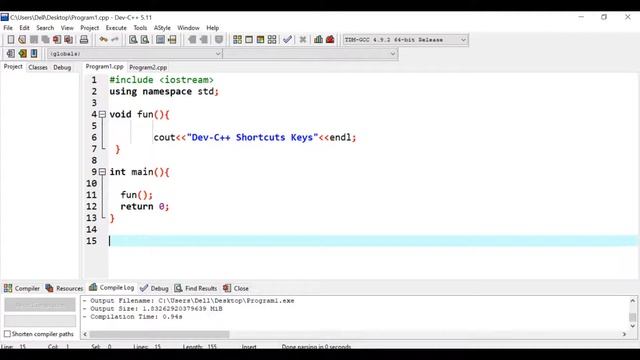Click the Save file toolbar icon
This screenshot has height=360, width=640.
[34, 40]
